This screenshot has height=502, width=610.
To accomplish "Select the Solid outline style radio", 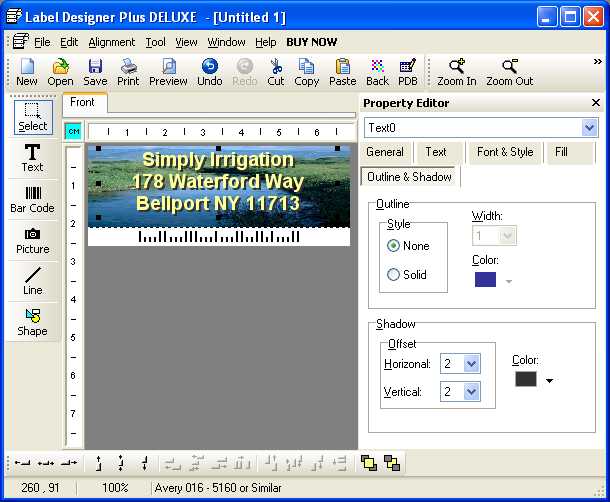I will point(393,274).
